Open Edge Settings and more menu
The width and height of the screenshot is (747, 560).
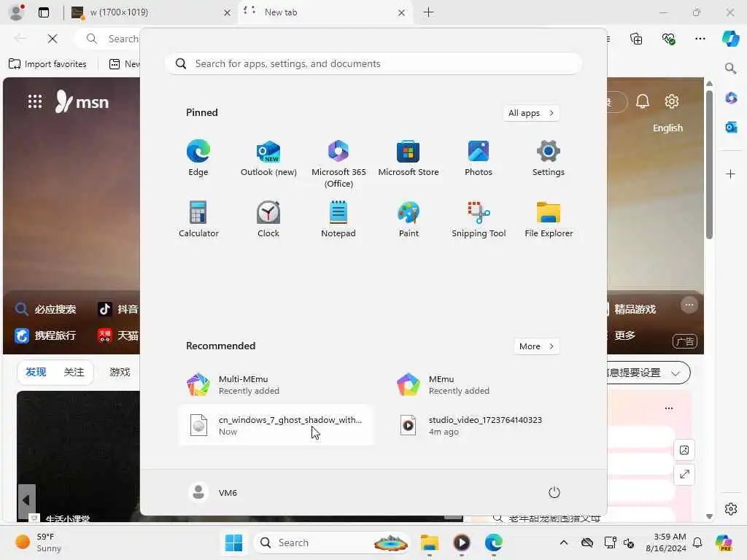700,39
